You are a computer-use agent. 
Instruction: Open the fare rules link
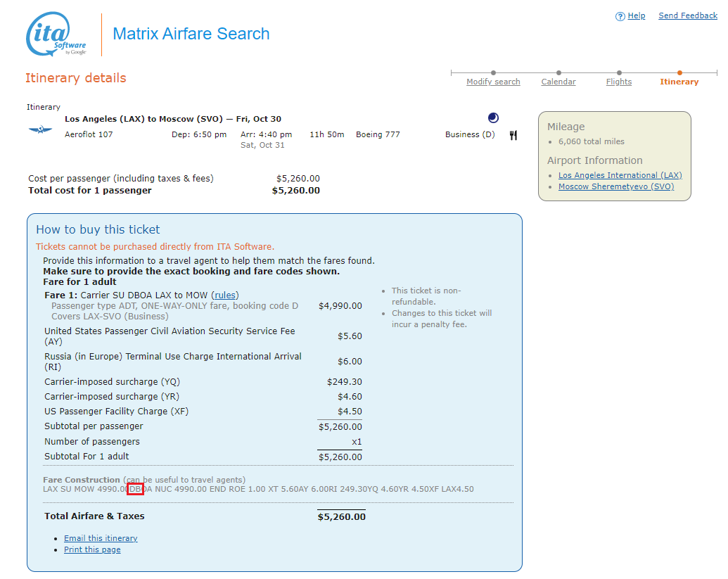(x=225, y=295)
